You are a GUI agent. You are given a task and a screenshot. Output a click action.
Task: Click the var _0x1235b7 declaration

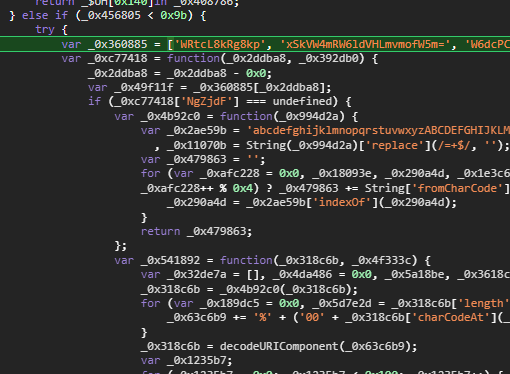(x=186, y=360)
